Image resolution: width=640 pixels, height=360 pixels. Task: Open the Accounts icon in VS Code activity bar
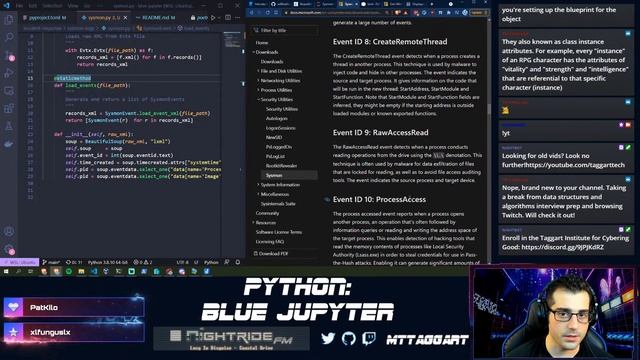pyautogui.click(x=9, y=231)
